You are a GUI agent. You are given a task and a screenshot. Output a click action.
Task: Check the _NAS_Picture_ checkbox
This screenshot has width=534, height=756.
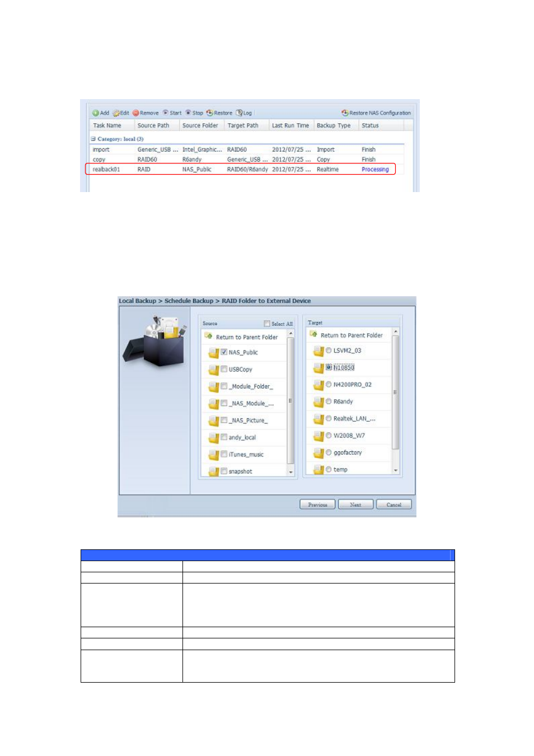click(224, 420)
